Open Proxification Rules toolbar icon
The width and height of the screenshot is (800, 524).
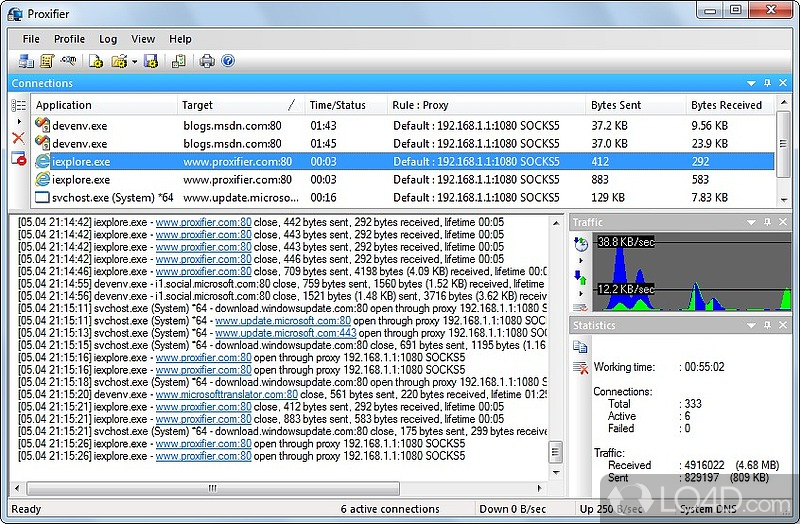click(x=46, y=61)
